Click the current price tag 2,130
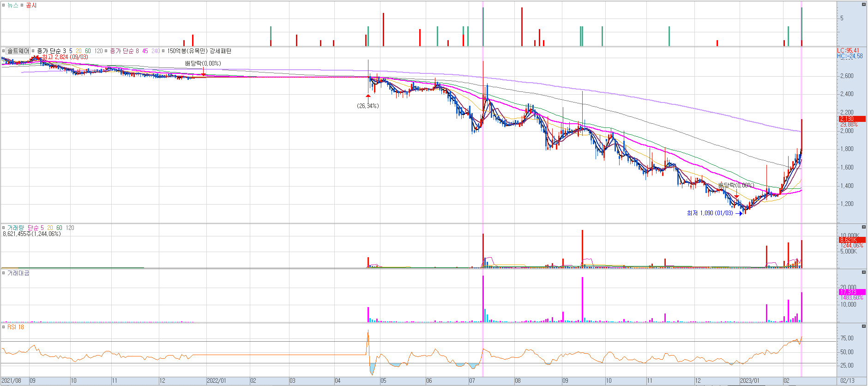 pyautogui.click(x=852, y=119)
